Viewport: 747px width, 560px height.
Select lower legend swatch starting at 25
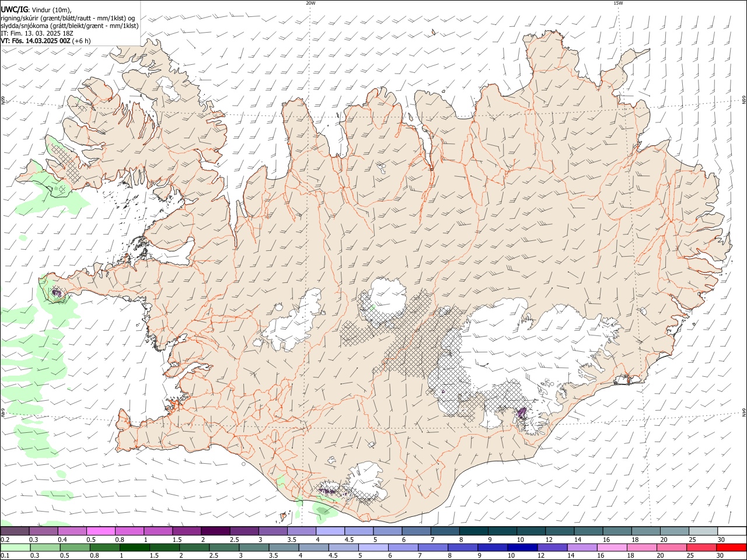click(700, 547)
